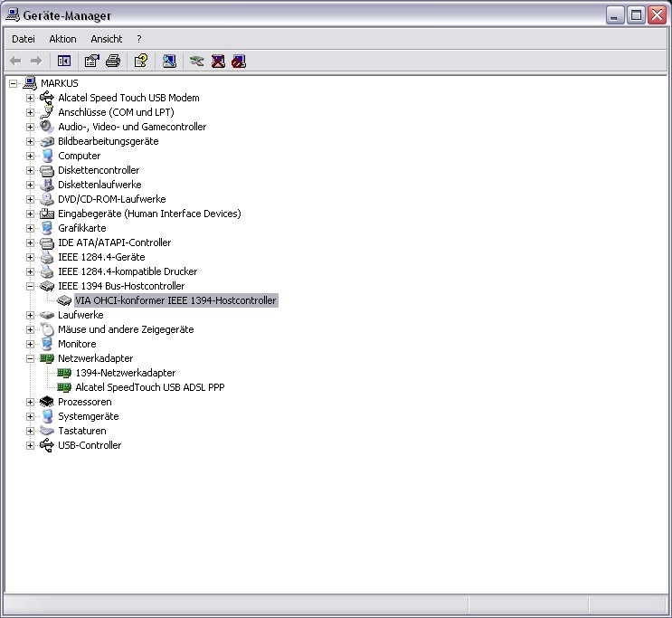672x618 pixels.
Task: Expand Bildbearbeitungsgeräte category
Action: point(30,141)
